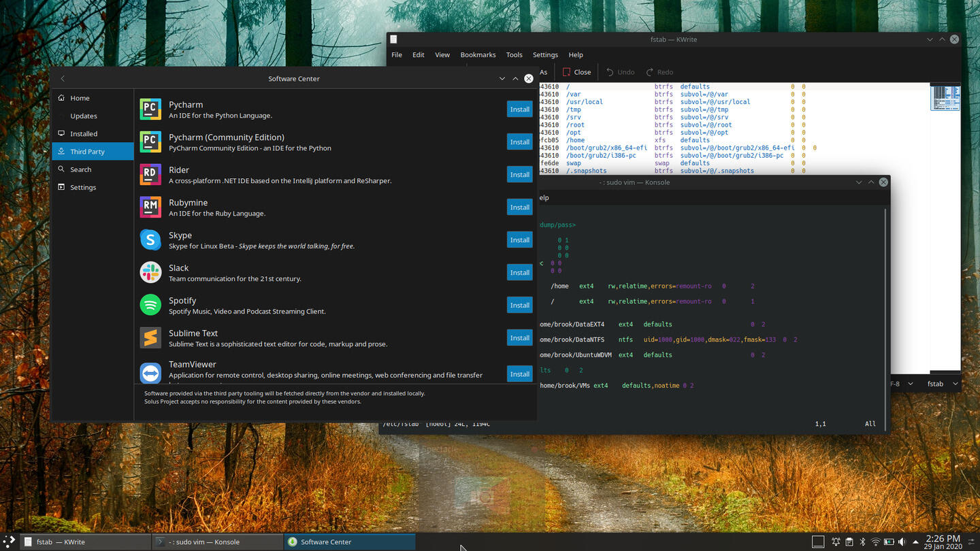This screenshot has width=980, height=551.
Task: Open the notifications bell in the system tray
Action: pos(836,542)
